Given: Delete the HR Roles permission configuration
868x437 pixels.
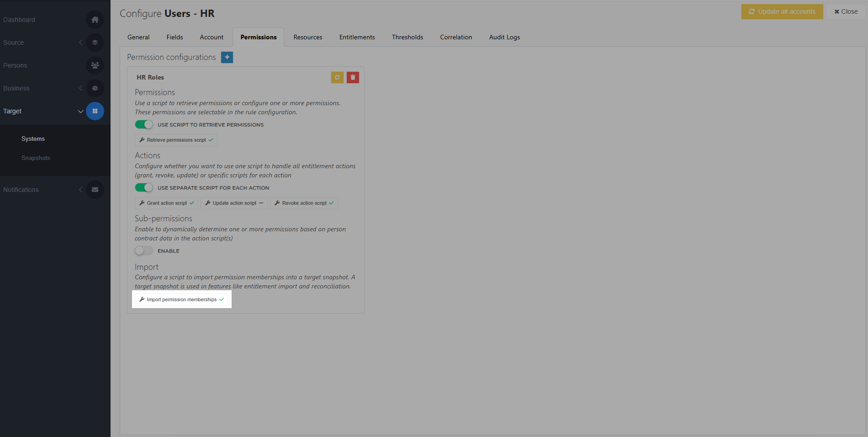Looking at the screenshot, I should (353, 77).
